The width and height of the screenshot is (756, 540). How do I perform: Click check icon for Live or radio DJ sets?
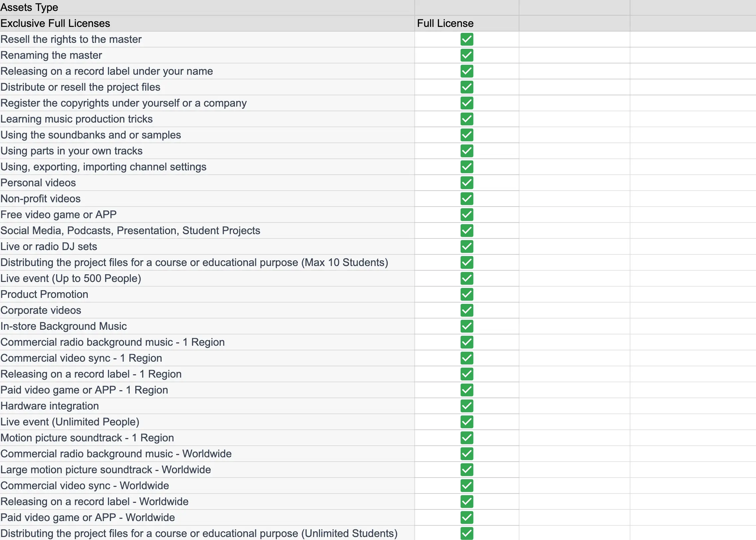click(467, 246)
